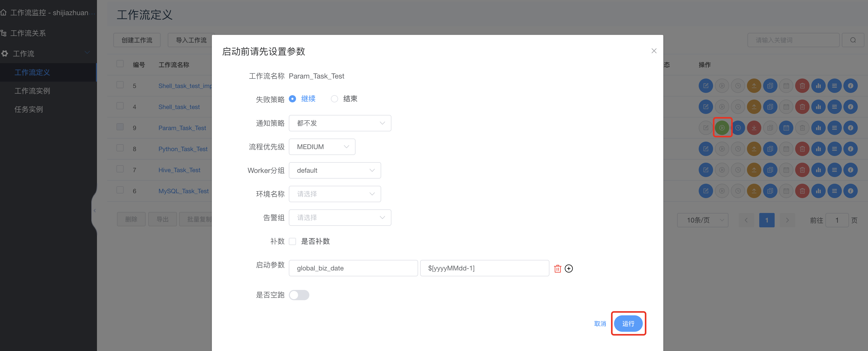Click the 取消 cancel link
The image size is (868, 351).
pos(600,324)
